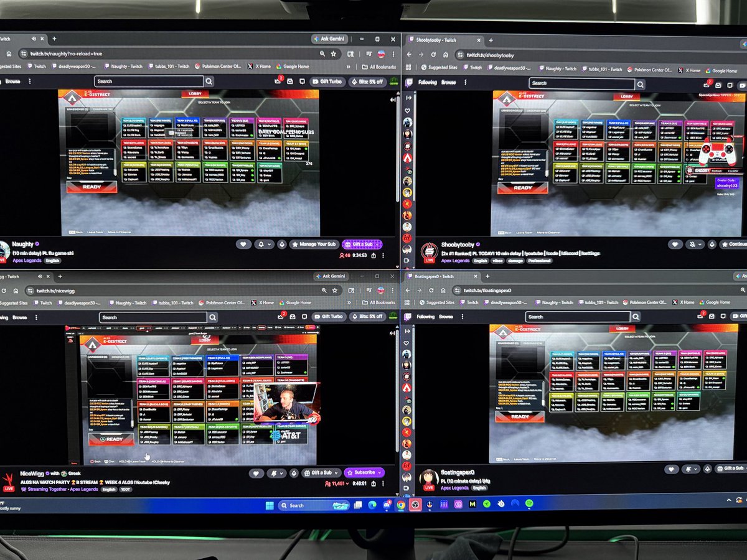Share the Naughty stream using share icon
The width and height of the screenshot is (747, 560).
374,255
